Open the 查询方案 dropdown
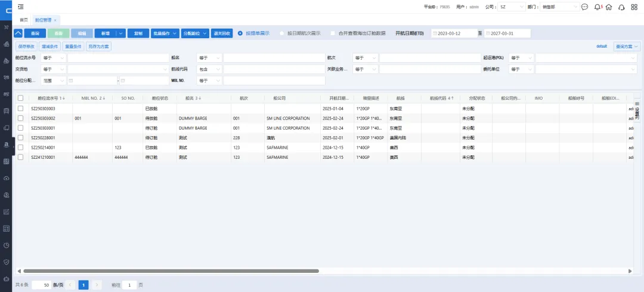The height and width of the screenshot is (292, 644). click(626, 46)
